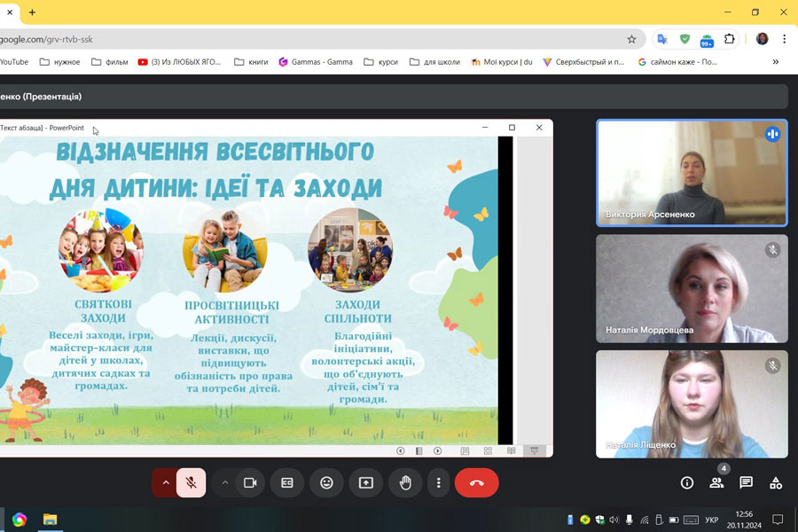The image size is (798, 532).
Task: Open the three-dot more options menu
Action: pyautogui.click(x=439, y=482)
